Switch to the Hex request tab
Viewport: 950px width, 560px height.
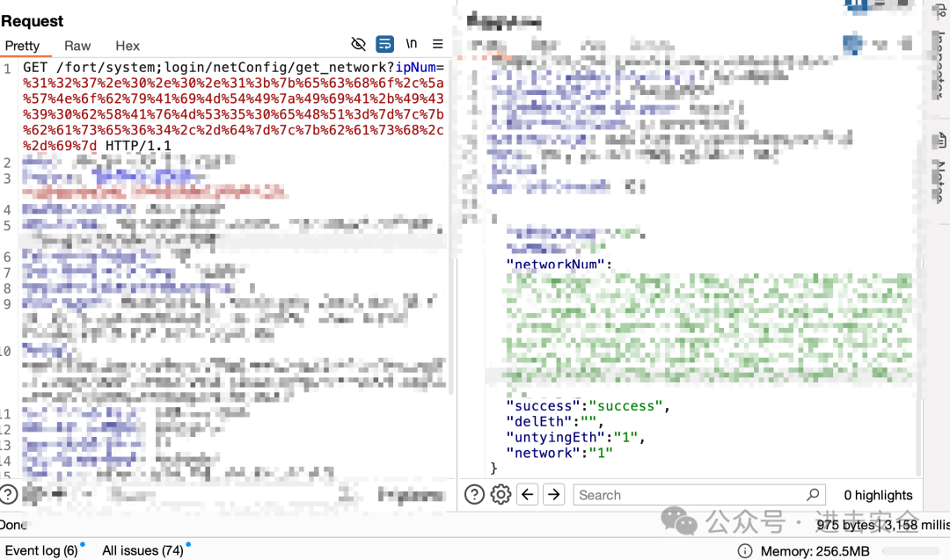point(128,46)
